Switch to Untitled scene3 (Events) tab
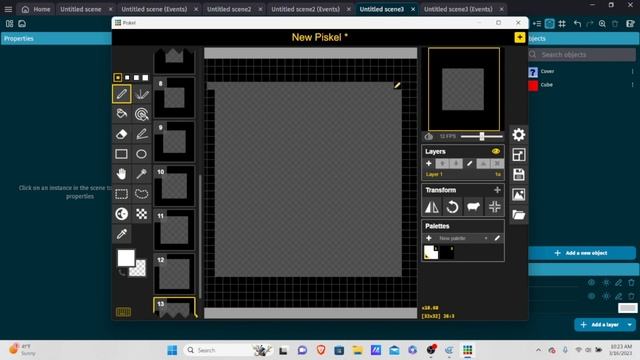 (x=458, y=9)
